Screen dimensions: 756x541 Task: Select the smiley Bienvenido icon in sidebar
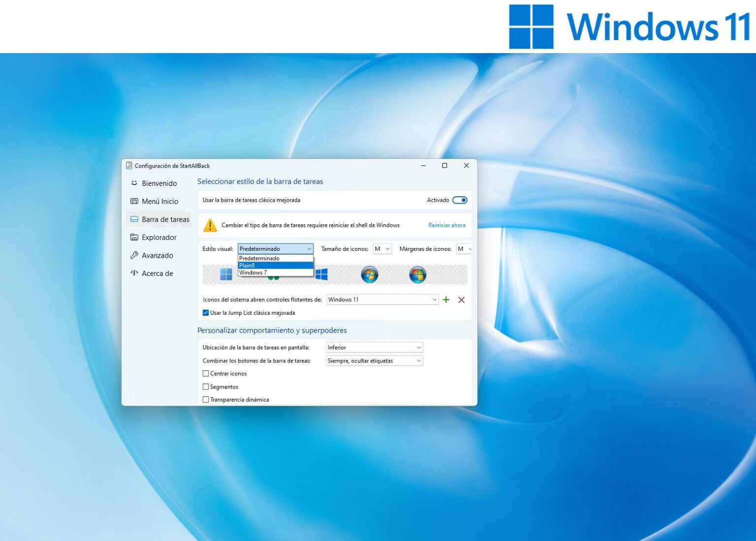click(x=134, y=183)
